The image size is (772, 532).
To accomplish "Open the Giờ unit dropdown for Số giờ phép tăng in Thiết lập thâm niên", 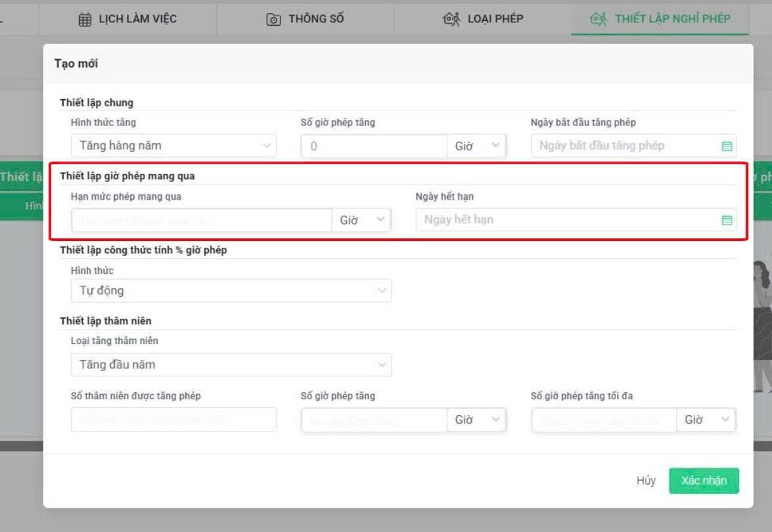I will click(x=476, y=420).
